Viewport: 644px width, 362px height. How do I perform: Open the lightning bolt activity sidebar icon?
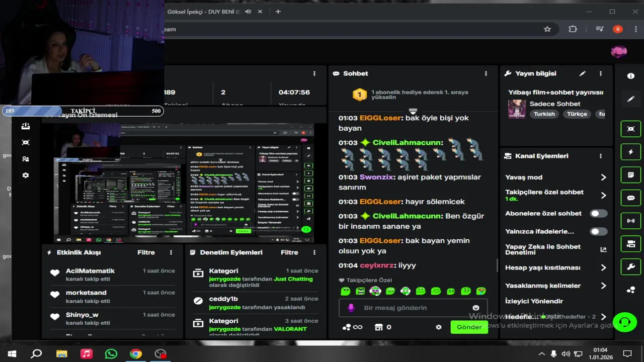coord(630,152)
